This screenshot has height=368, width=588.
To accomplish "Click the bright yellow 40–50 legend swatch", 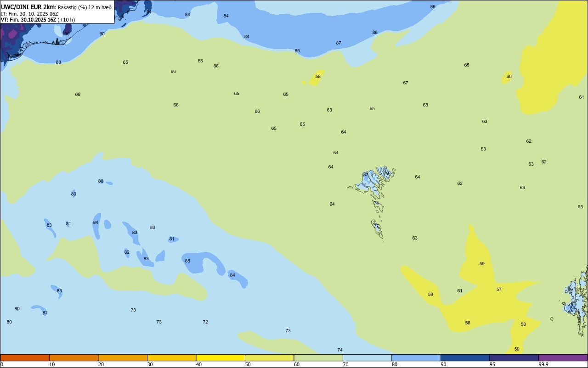I will [220, 357].
